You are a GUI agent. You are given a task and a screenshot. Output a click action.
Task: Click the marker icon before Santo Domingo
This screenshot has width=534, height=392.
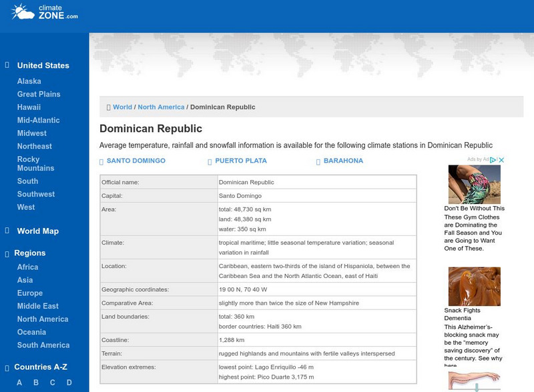101,161
